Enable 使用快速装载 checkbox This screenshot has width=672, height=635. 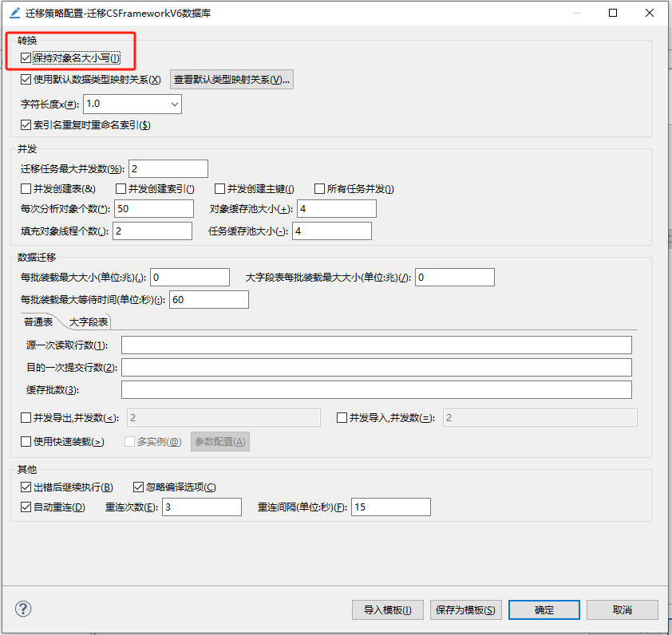point(26,442)
